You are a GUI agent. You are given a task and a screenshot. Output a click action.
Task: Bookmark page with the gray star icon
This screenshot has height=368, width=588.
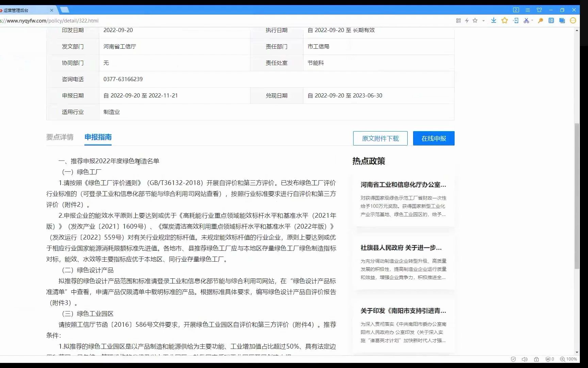(475, 20)
